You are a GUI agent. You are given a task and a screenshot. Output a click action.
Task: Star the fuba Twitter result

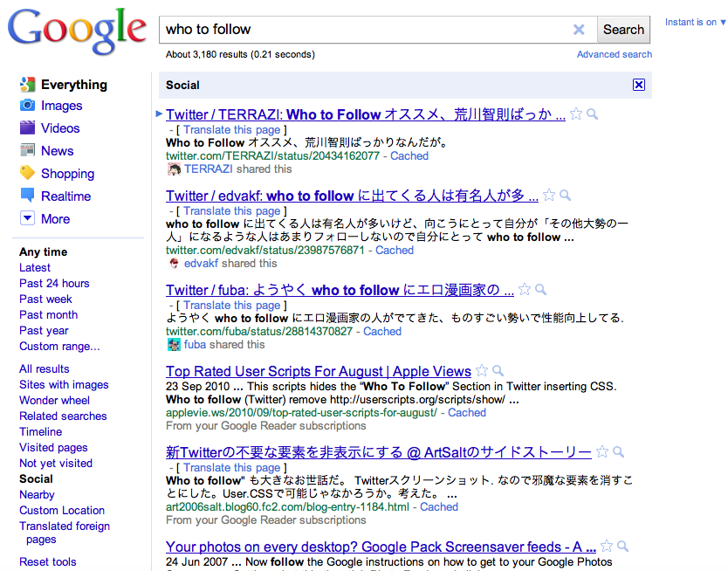coord(525,290)
